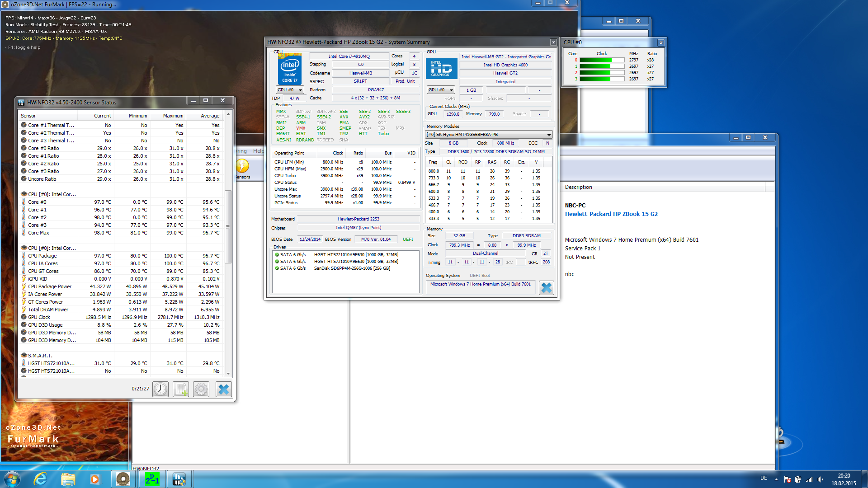
Task: Open the Prime95 taskbar icon
Action: [152, 479]
